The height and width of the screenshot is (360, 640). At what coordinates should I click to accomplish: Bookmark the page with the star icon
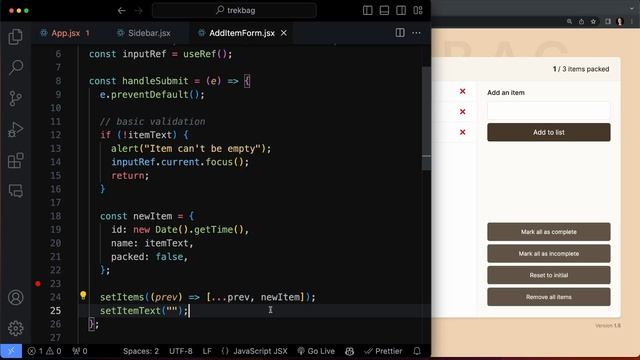point(593,22)
